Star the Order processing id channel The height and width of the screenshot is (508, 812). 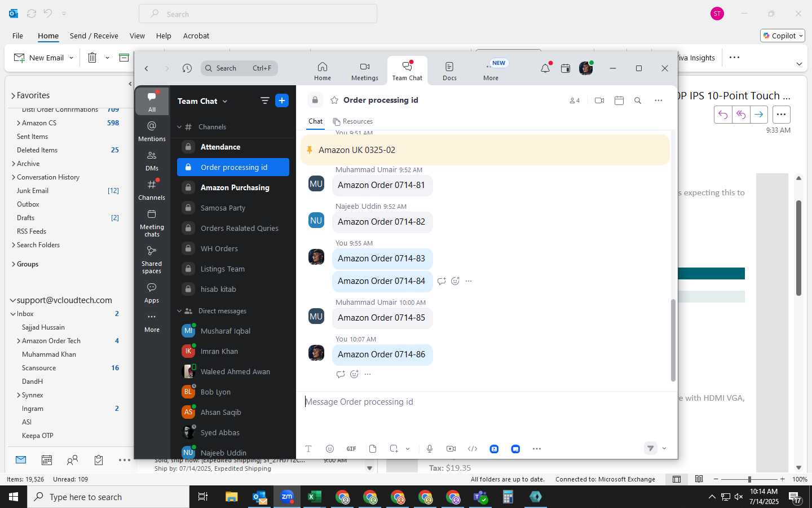(334, 100)
